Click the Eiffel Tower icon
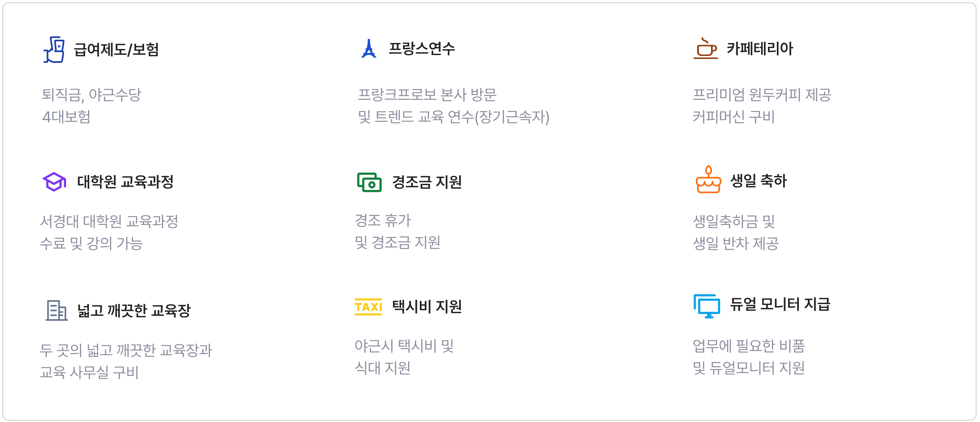 point(368,49)
